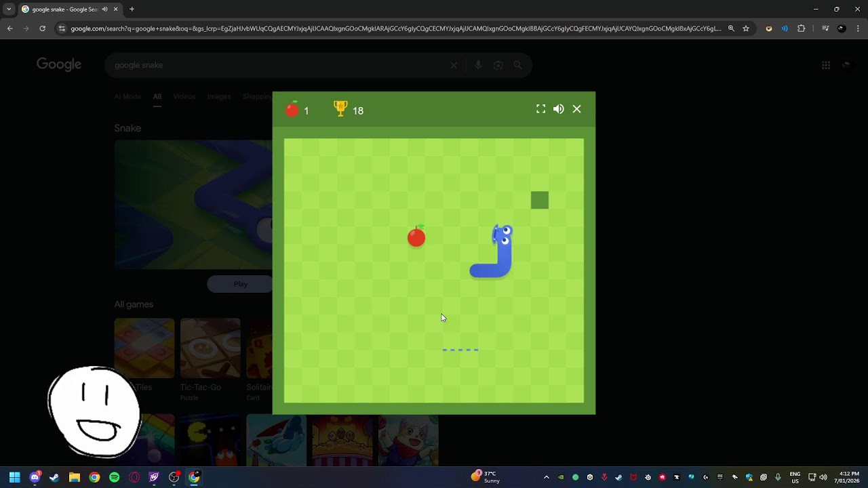This screenshot has height=488, width=868.
Task: Open the Pac-Man game thumbnail
Action: pos(210,440)
